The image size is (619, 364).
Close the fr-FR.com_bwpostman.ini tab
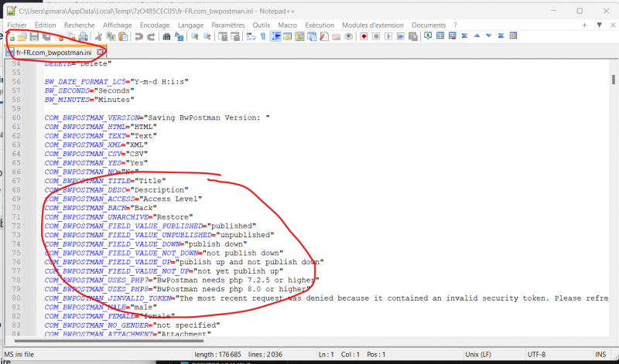click(101, 52)
